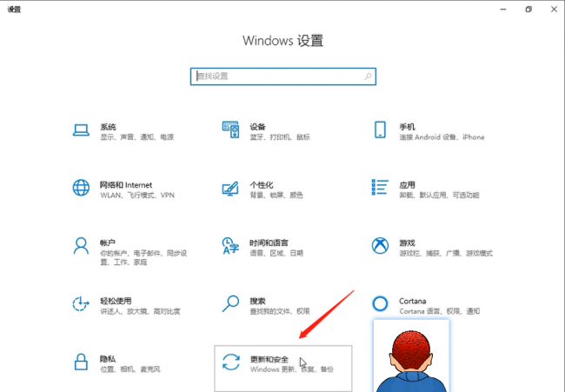Open the 隐私 lock icon
Image resolution: width=565 pixels, height=392 pixels.
click(x=81, y=362)
